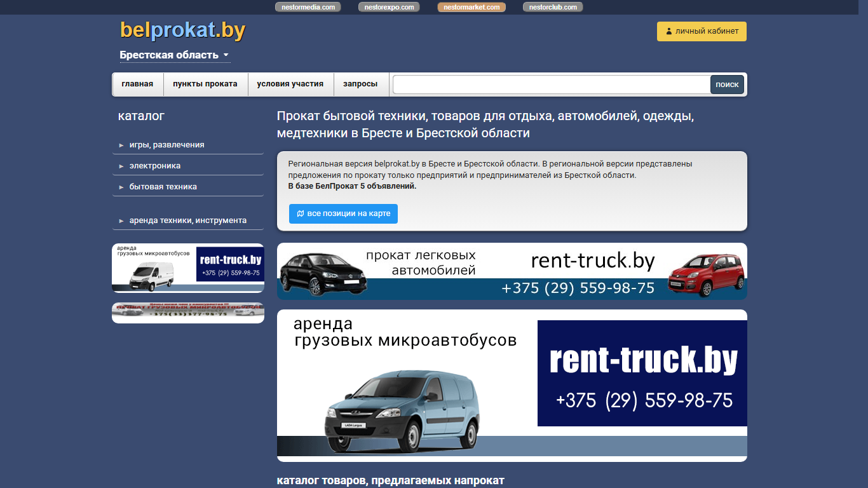Focus the search input field

click(552, 85)
